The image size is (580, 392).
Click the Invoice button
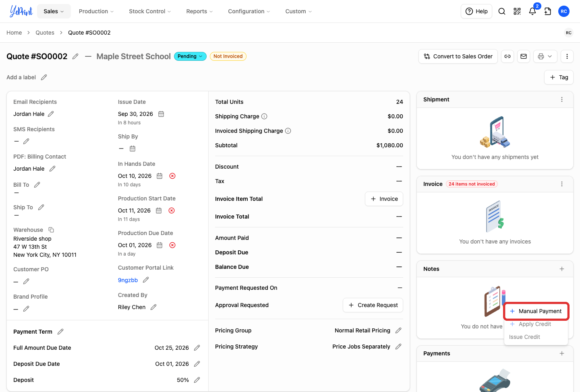(384, 199)
